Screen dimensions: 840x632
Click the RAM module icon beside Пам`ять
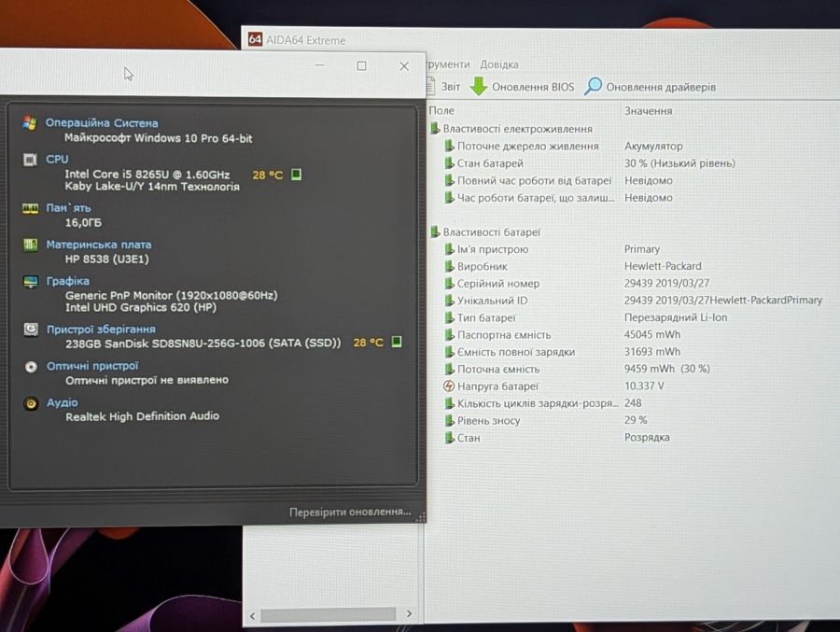click(30, 208)
